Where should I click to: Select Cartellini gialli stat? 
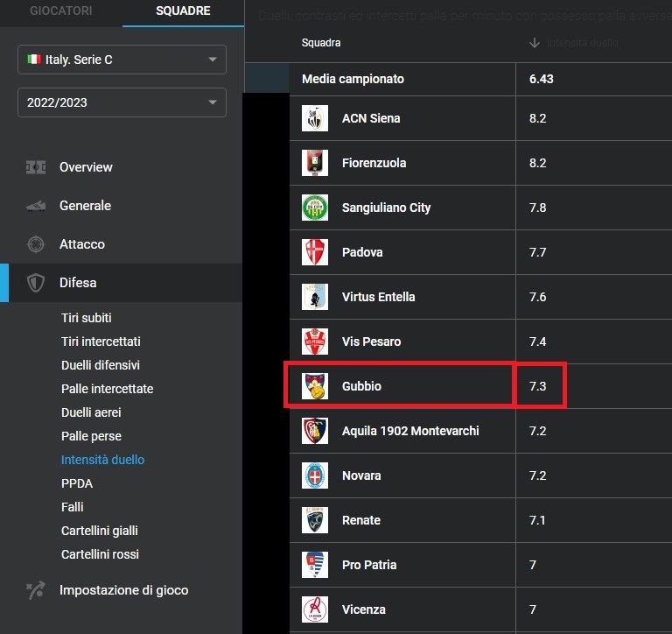pyautogui.click(x=100, y=531)
